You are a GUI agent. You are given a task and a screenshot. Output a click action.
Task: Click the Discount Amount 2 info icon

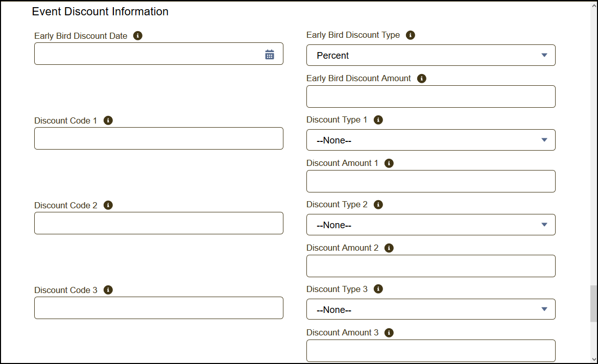(389, 248)
